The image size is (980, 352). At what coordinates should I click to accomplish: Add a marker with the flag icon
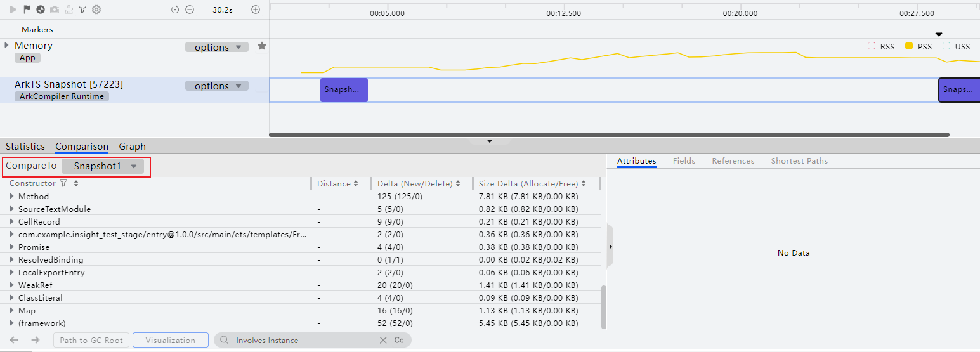[x=27, y=10]
